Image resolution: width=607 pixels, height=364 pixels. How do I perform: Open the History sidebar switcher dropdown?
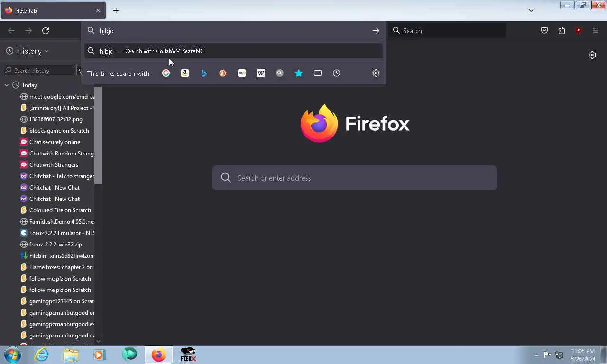(x=28, y=51)
